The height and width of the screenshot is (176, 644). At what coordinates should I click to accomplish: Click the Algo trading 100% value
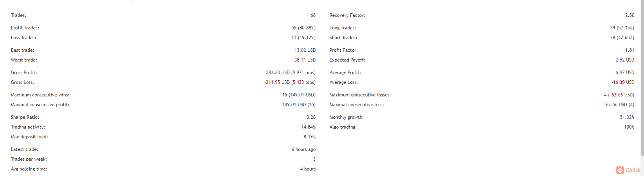pos(629,127)
